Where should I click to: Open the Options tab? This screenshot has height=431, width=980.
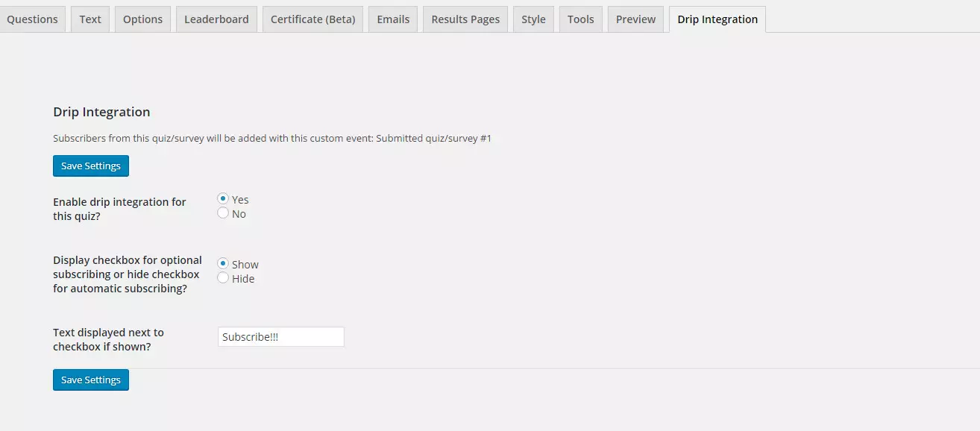pyautogui.click(x=142, y=19)
